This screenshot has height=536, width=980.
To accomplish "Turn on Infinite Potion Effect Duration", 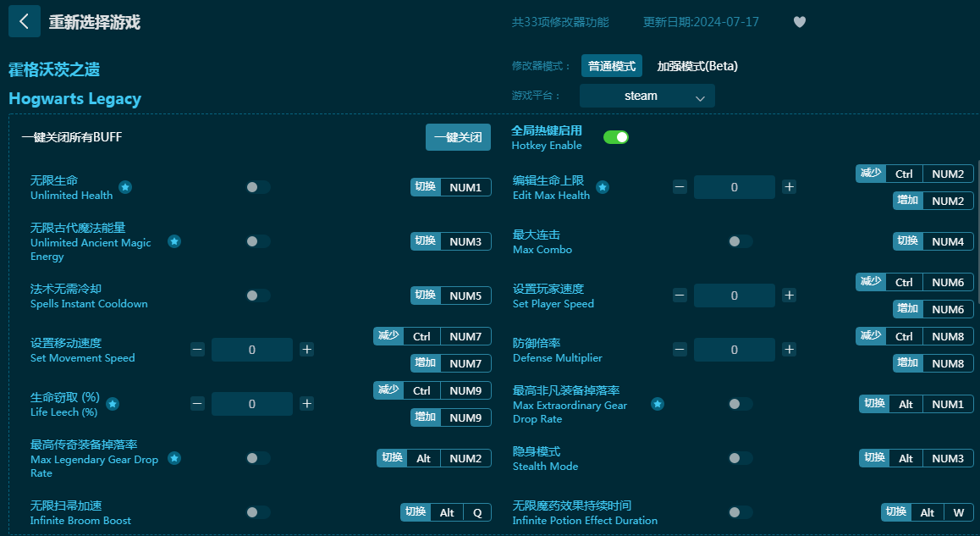I will [740, 513].
